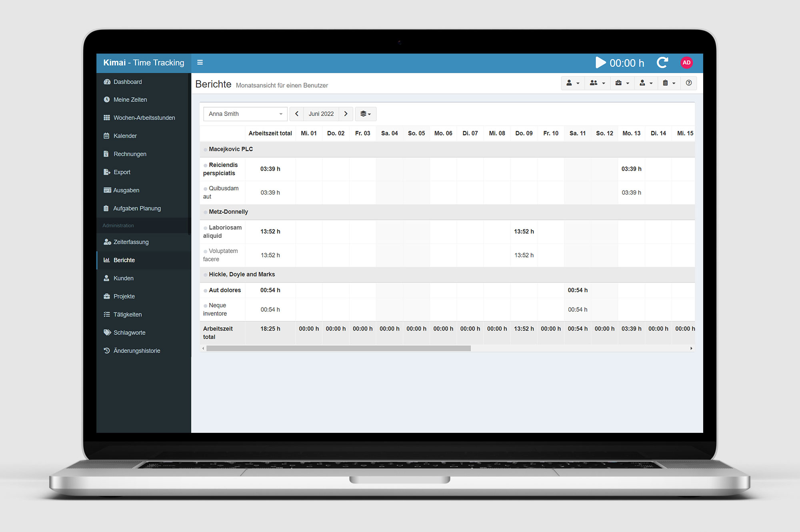This screenshot has width=800, height=532.
Task: Click bold 00:54 h under Sa. 11
Action: 578,290
